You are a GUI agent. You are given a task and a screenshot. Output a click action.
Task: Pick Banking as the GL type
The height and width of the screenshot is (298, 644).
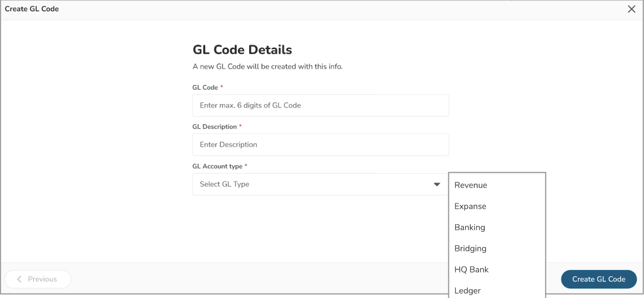470,227
